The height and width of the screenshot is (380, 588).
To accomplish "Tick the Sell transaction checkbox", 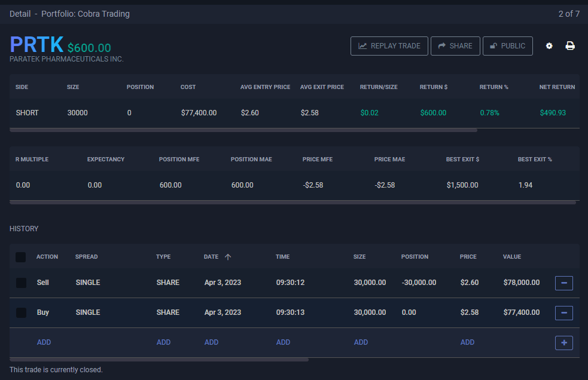I will pos(21,283).
